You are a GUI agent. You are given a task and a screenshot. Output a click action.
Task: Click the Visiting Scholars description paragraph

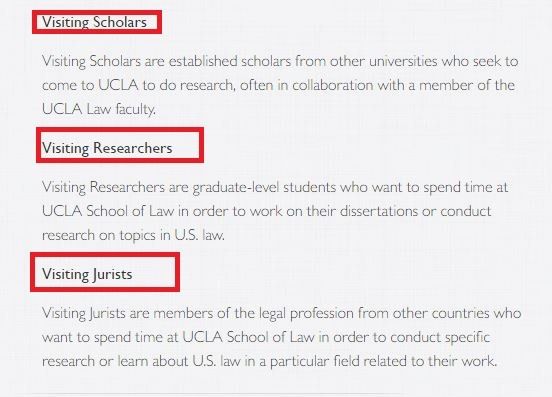tap(280, 85)
